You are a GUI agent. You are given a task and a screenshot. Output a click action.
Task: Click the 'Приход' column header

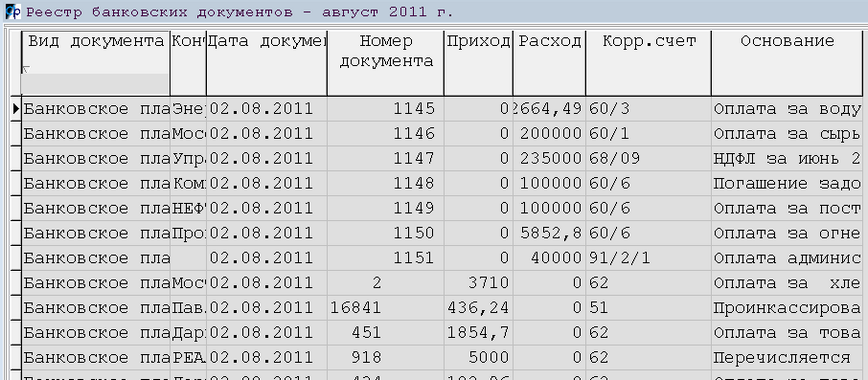tap(478, 63)
